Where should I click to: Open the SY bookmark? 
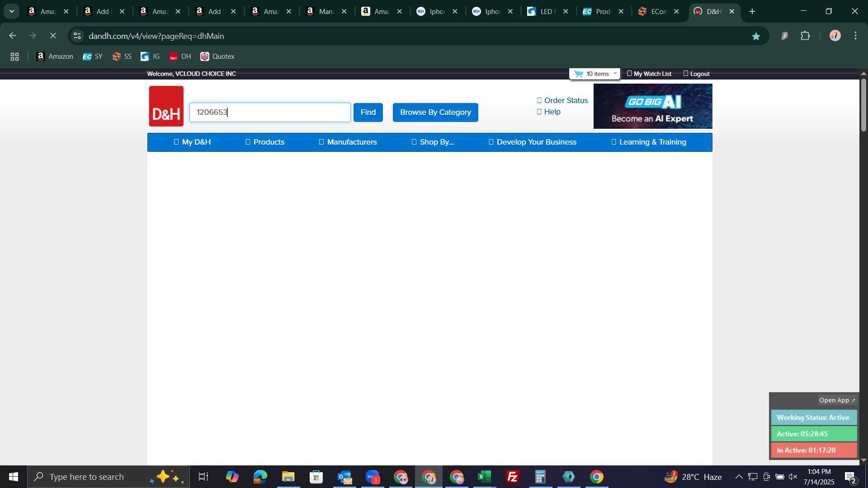pos(93,56)
